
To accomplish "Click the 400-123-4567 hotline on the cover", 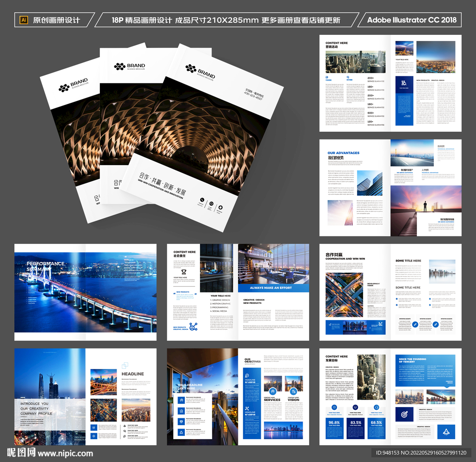I will (253, 96).
